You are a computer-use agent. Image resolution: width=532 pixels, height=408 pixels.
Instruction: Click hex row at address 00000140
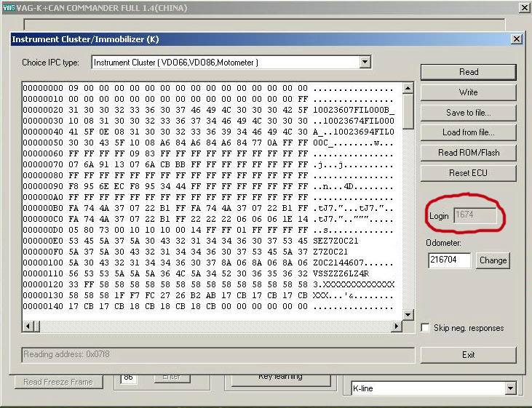pos(208,306)
